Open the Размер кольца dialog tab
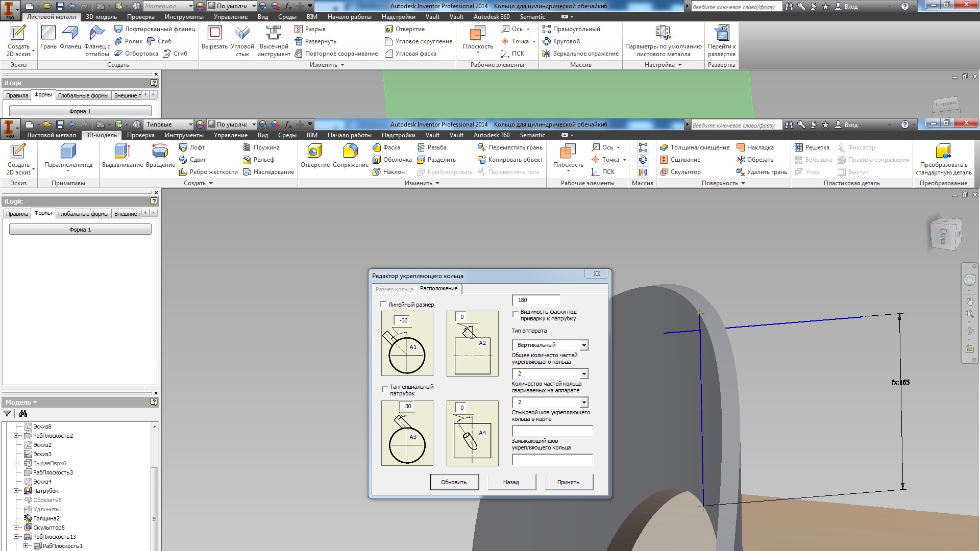 [395, 289]
